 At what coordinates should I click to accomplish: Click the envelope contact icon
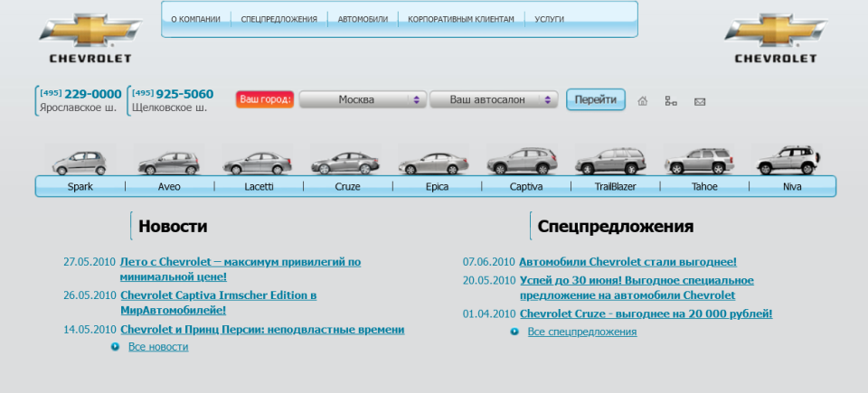click(700, 102)
